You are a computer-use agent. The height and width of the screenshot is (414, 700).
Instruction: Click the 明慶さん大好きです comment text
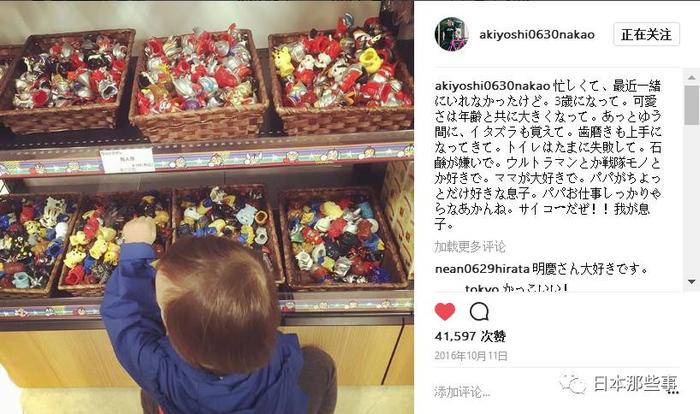coord(590,269)
